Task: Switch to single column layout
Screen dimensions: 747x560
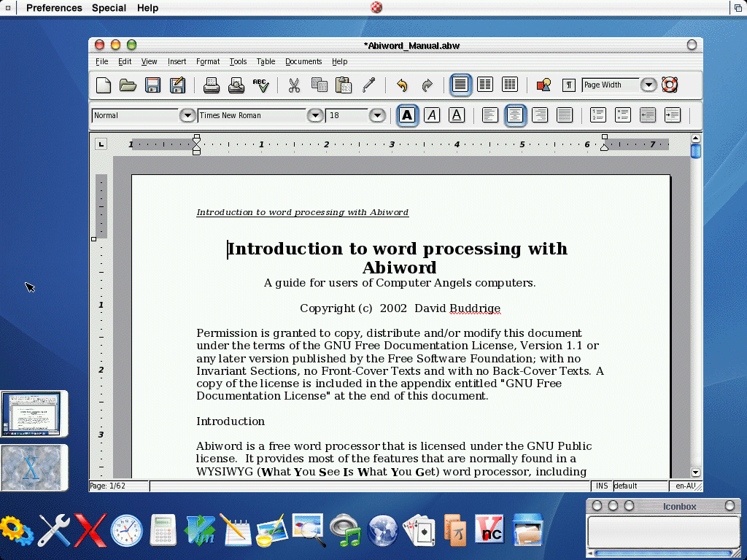Action: tap(460, 85)
